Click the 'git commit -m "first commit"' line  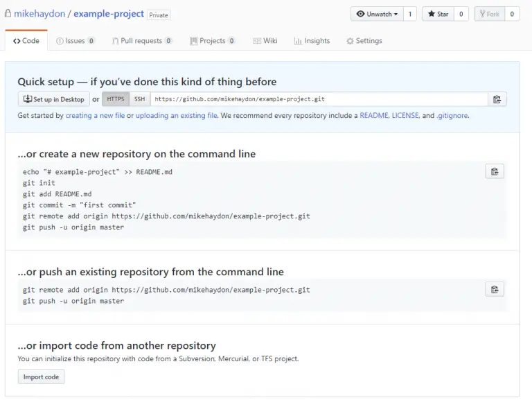pyautogui.click(x=79, y=205)
